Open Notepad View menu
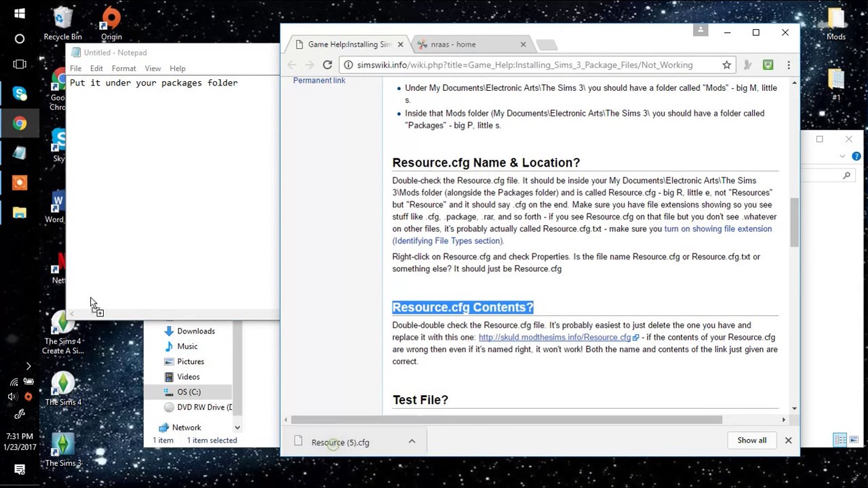 [x=153, y=68]
